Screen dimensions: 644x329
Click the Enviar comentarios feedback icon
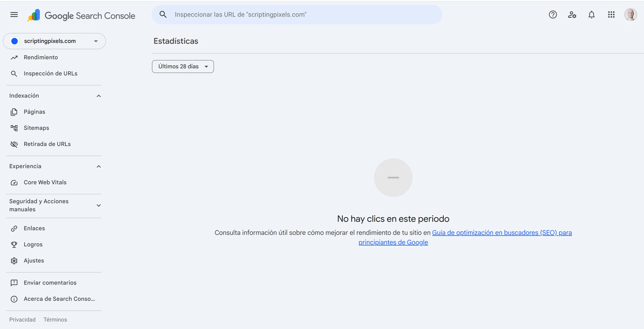[14, 283]
